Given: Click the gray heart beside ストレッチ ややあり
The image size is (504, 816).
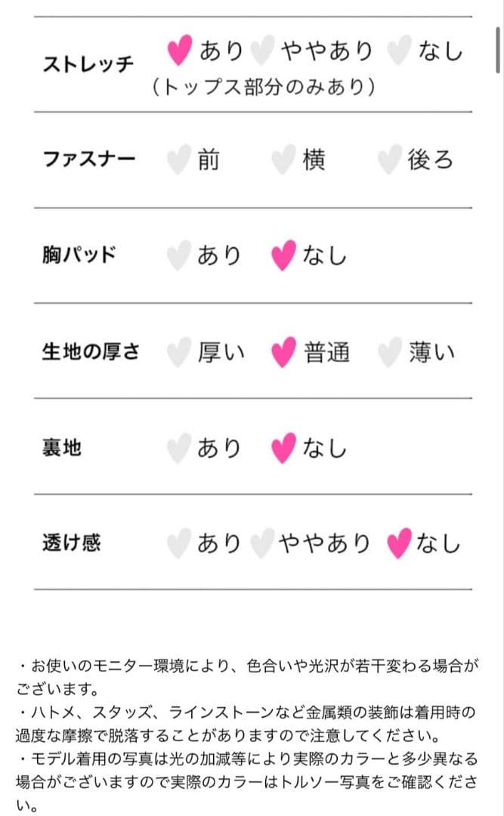Looking at the screenshot, I should click(261, 51).
